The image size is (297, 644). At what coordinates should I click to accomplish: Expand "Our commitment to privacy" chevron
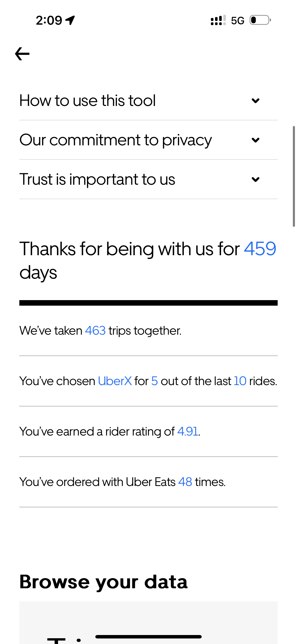(255, 140)
